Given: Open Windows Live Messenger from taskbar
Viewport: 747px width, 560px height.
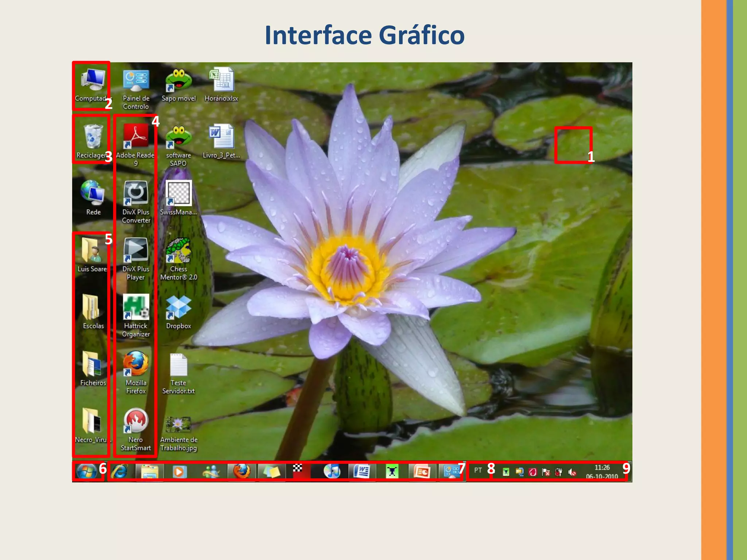Looking at the screenshot, I should pos(210,472).
